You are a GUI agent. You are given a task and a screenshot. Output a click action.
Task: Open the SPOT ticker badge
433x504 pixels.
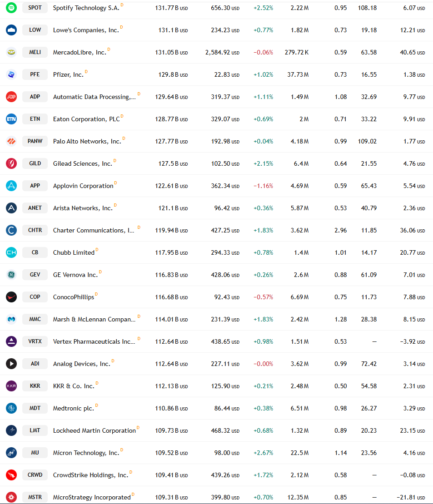[x=35, y=8]
